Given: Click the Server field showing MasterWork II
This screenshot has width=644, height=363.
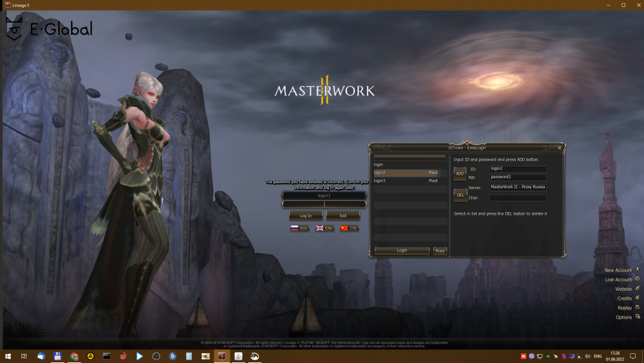Looking at the screenshot, I should (x=518, y=187).
